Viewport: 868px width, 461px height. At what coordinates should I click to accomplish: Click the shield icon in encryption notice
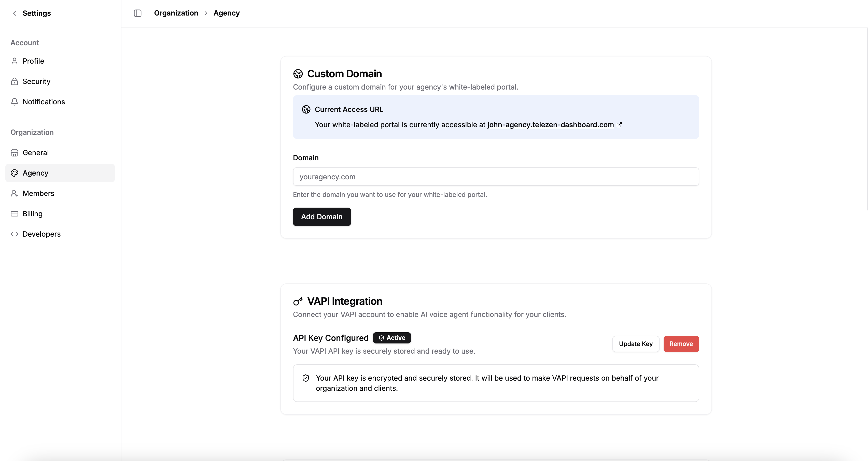306,378
